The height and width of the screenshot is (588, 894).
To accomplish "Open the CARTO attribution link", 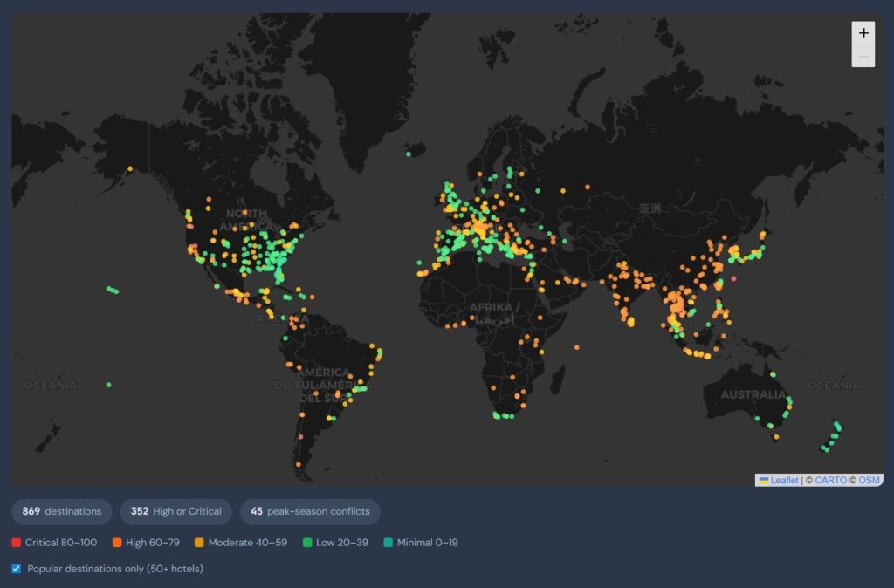I will click(829, 480).
